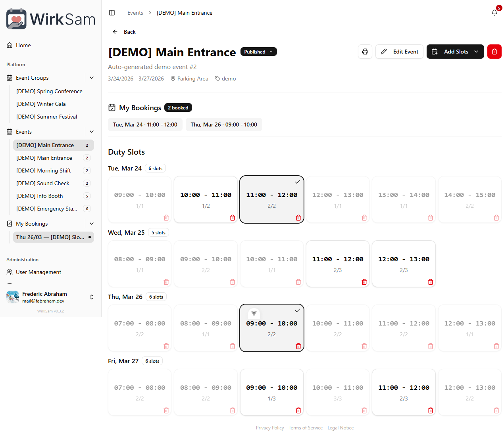
Task: Delete Thu Mar 26 09:00 - 10:00 slot
Action: 298,346
